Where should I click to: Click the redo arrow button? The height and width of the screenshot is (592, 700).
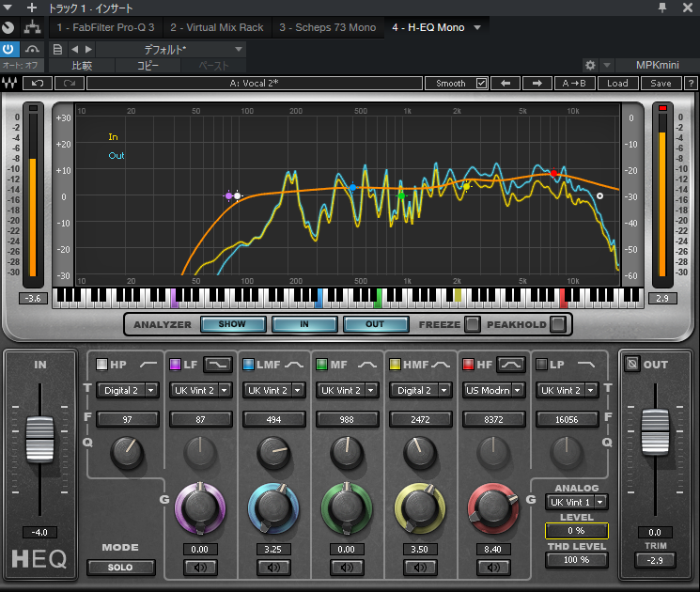coord(70,83)
